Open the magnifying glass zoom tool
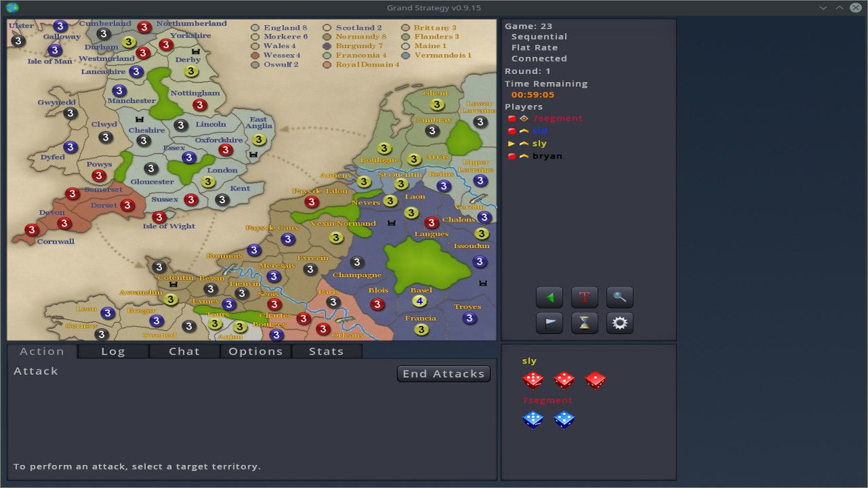 tap(618, 297)
